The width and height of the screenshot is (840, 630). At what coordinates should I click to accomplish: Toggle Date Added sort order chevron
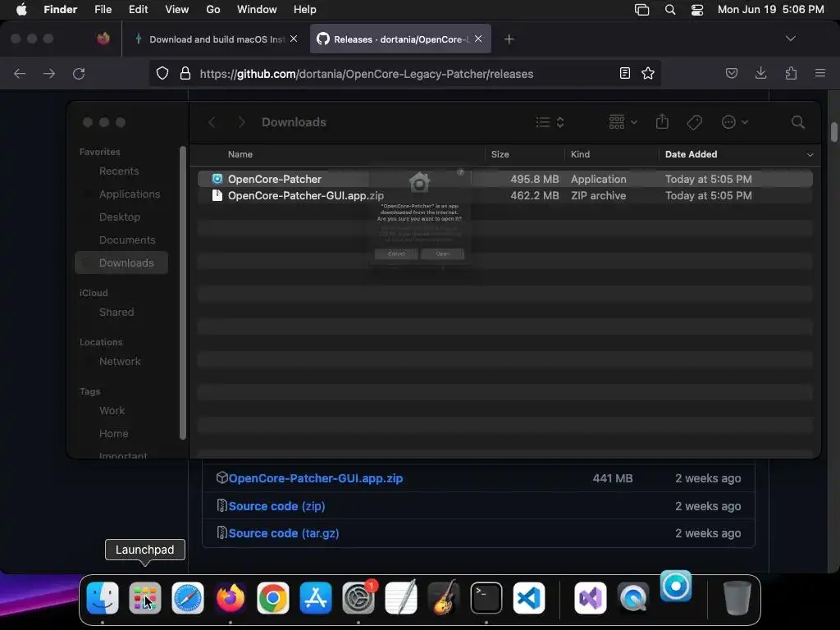pos(810,154)
